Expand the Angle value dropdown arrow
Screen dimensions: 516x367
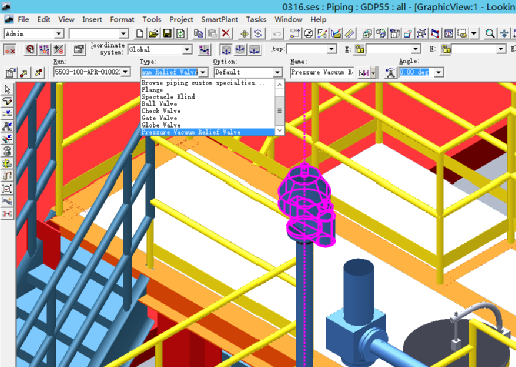point(439,72)
